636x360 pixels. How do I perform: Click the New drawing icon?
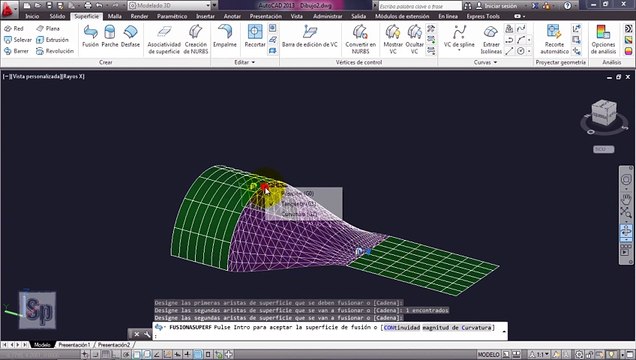pos(27,6)
